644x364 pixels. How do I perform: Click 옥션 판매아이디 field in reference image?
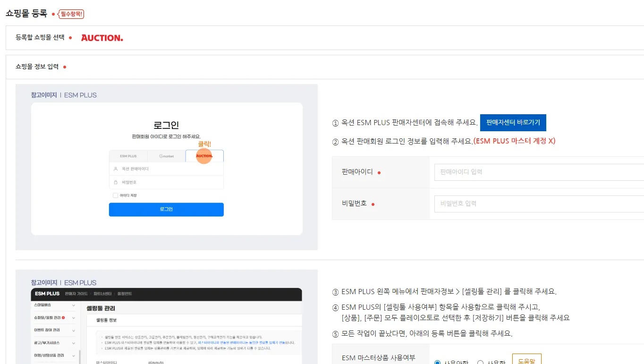click(x=166, y=169)
